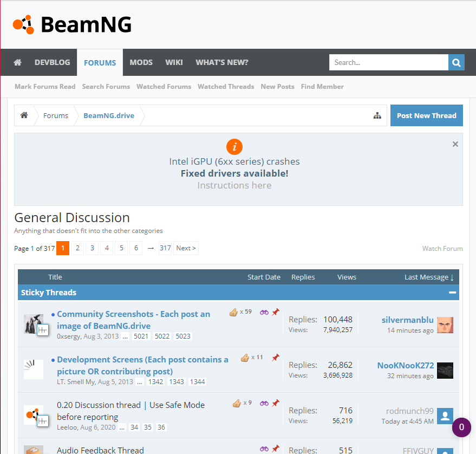The height and width of the screenshot is (454, 476).
Task: Go to page 6
Action: point(136,248)
